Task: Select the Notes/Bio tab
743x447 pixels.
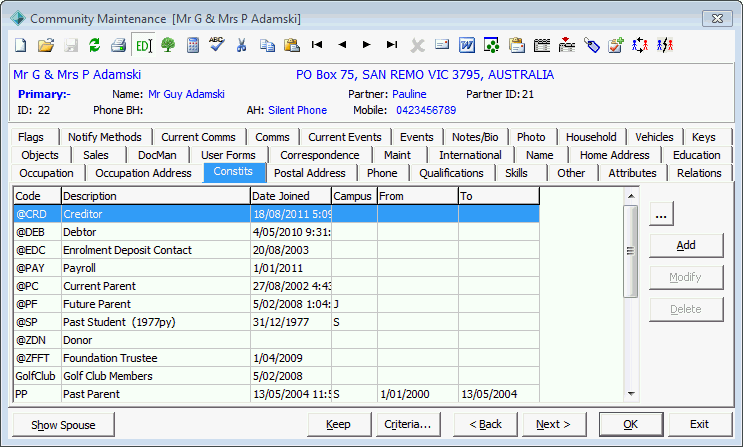Action: (x=475, y=137)
